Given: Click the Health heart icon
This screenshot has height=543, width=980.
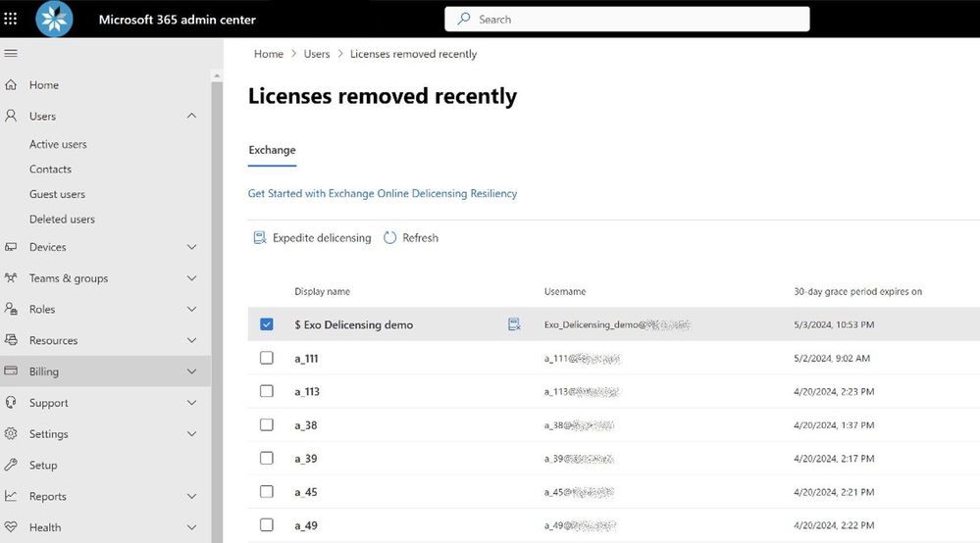Looking at the screenshot, I should pos(11,526).
